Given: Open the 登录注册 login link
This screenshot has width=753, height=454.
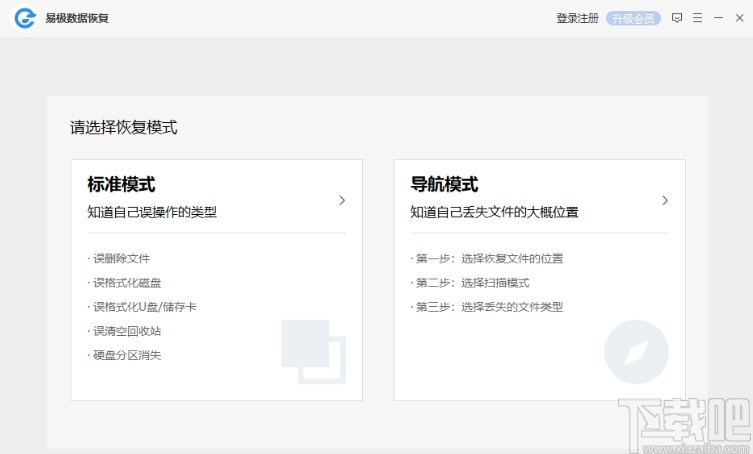Looking at the screenshot, I should (577, 18).
